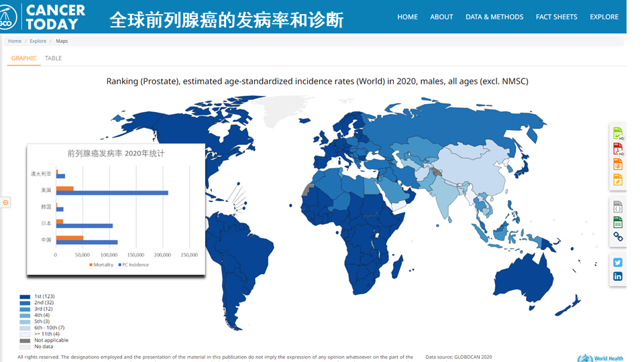This screenshot has height=362, width=644.
Task: Select the GRAPHIC tab
Action: click(x=24, y=58)
